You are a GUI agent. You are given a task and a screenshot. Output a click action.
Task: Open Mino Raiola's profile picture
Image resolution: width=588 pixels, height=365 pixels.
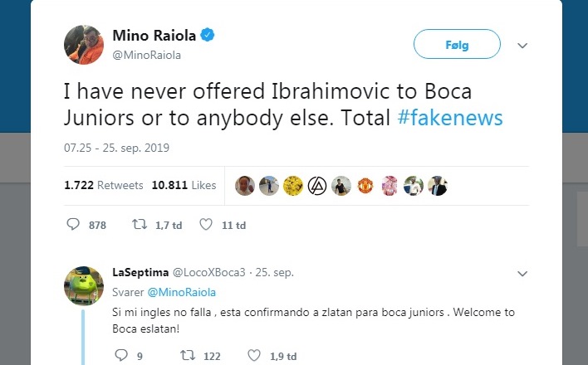click(x=83, y=45)
